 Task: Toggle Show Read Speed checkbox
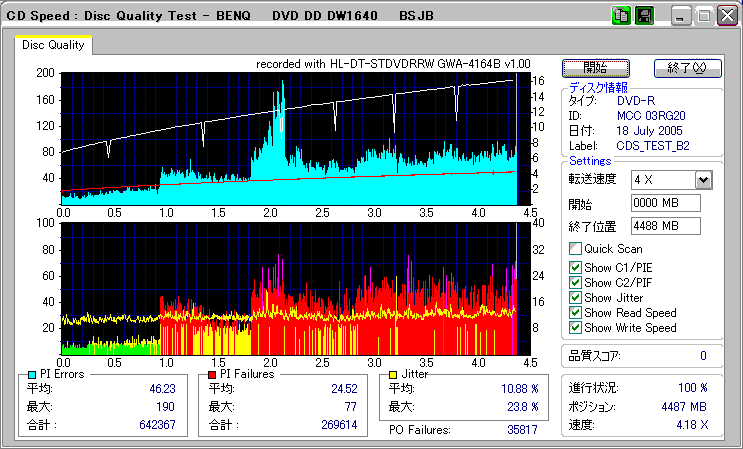pos(575,313)
